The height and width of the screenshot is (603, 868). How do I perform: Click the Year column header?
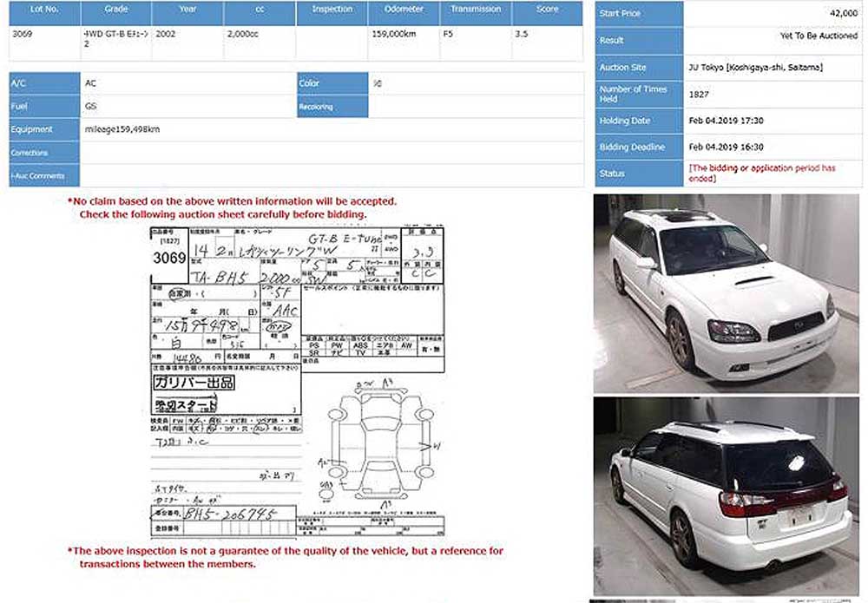(x=187, y=13)
